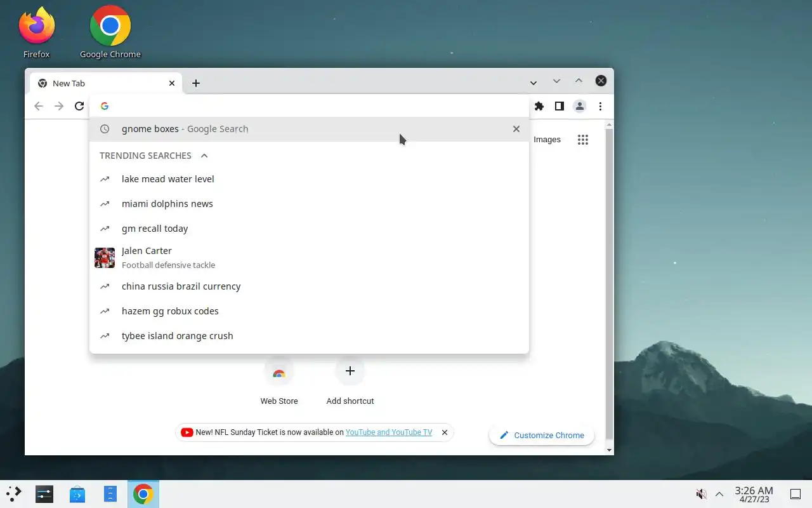Click the Jalen Carter thumbnail photo
The height and width of the screenshot is (508, 812).
click(105, 258)
